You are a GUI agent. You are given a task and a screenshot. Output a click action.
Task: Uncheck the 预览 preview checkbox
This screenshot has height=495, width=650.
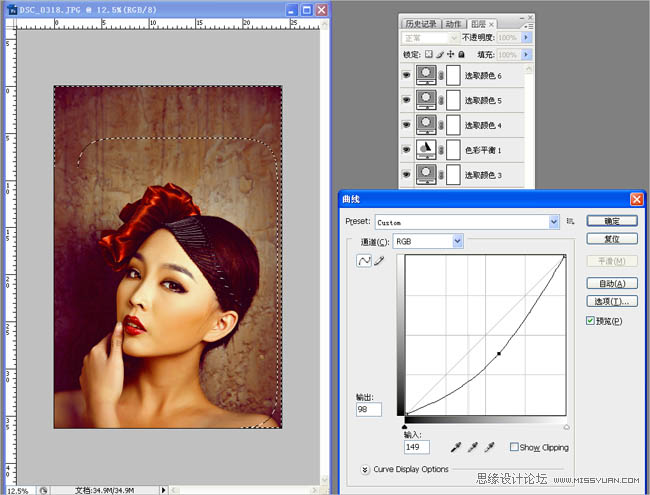(591, 320)
